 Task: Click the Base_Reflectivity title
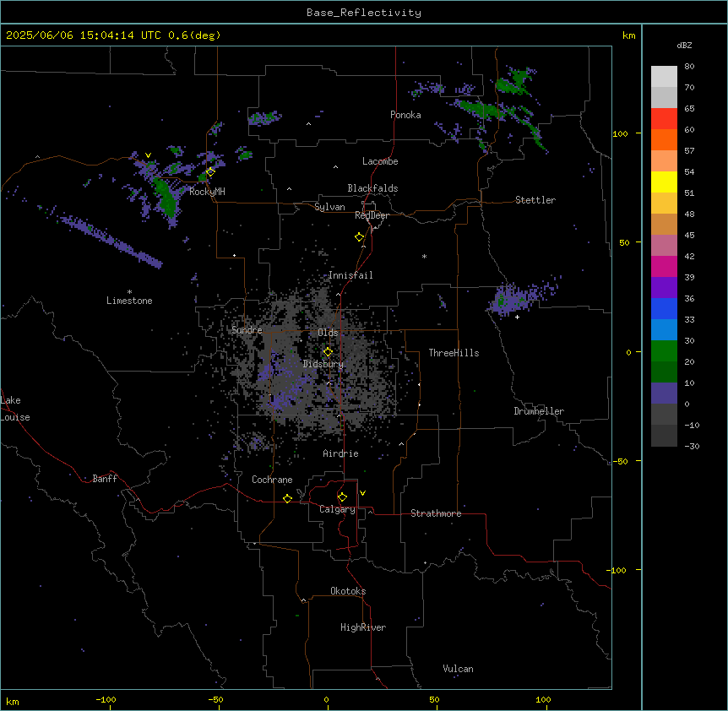(x=364, y=13)
